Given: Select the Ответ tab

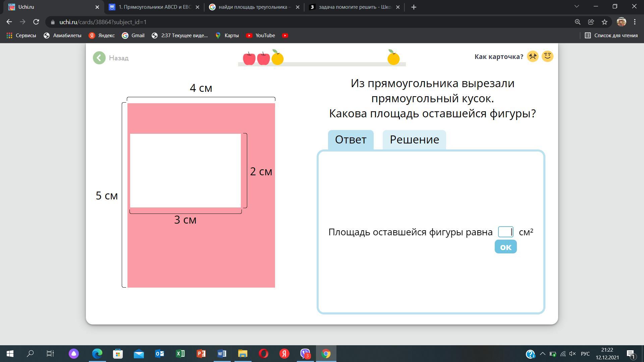Looking at the screenshot, I should 351,139.
